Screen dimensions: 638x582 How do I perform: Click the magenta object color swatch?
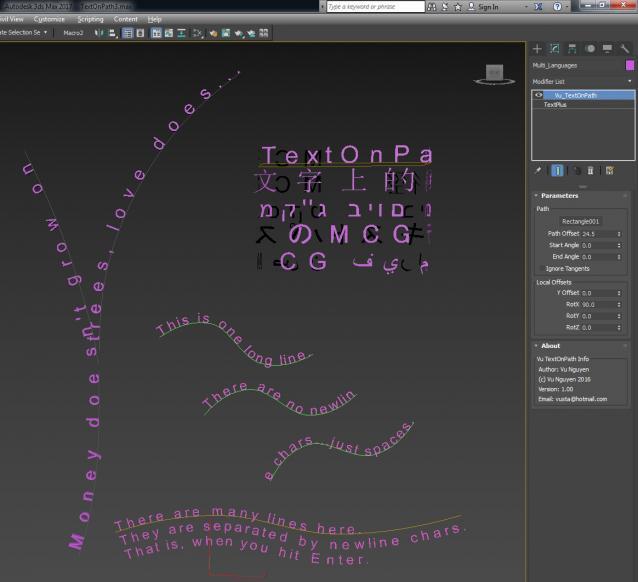click(x=629, y=65)
